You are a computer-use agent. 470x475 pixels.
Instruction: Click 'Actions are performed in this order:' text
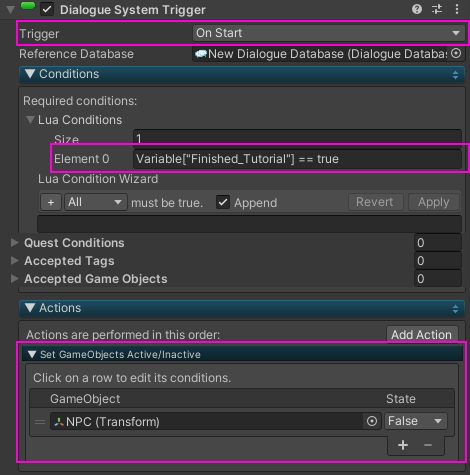coord(123,335)
